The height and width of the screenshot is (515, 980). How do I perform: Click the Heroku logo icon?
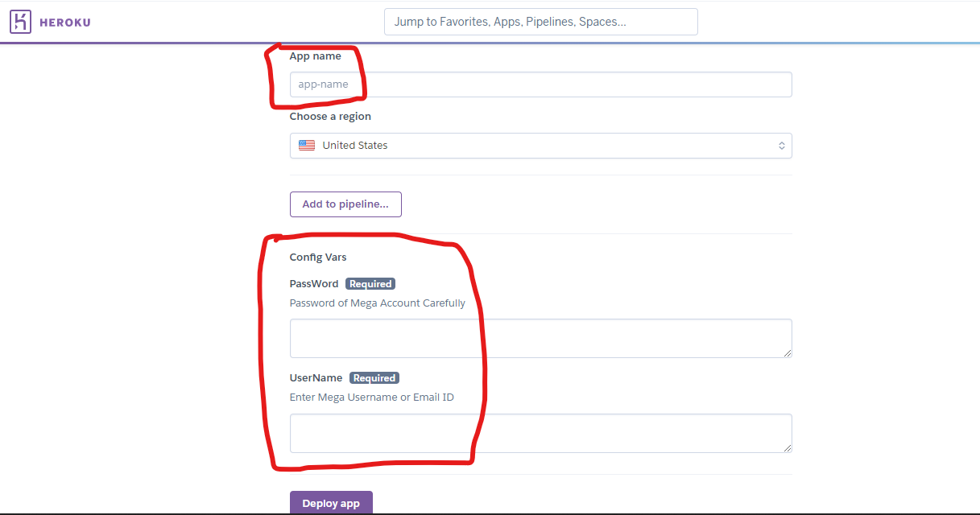(x=20, y=22)
